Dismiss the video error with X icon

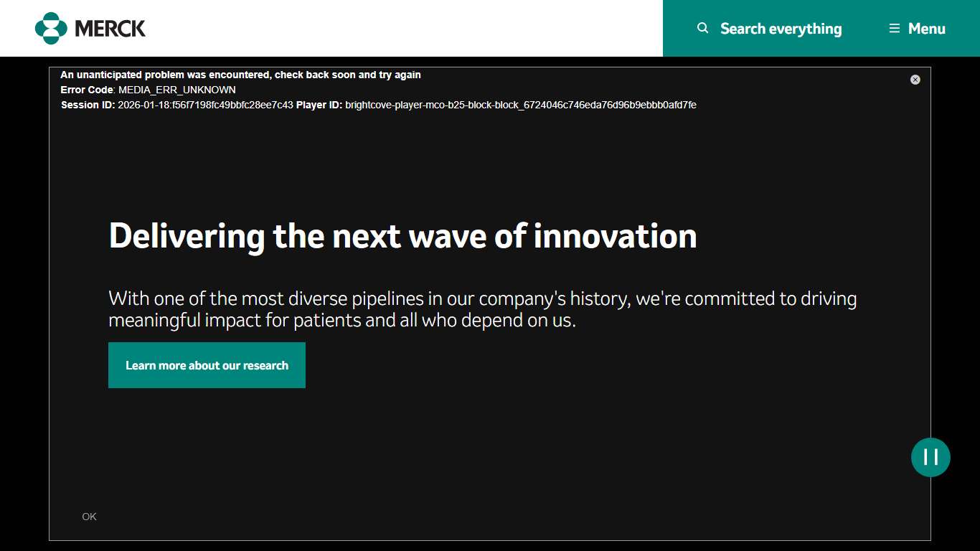[x=915, y=80]
